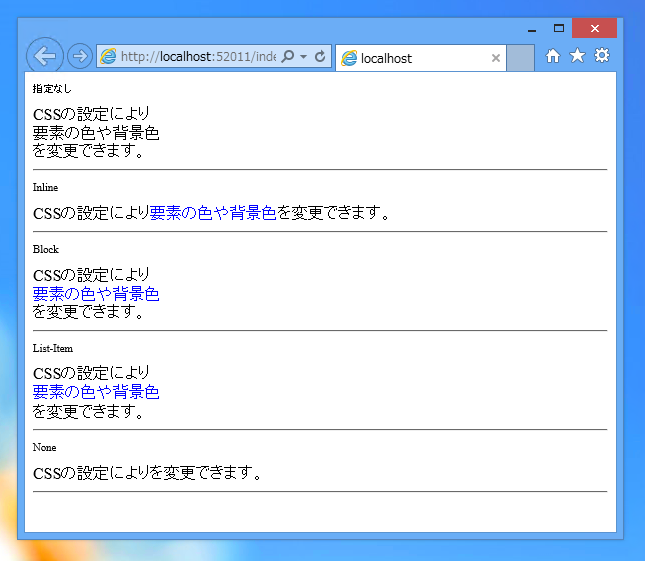
Task: Click the 'Inline' heading text
Action: click(45, 188)
